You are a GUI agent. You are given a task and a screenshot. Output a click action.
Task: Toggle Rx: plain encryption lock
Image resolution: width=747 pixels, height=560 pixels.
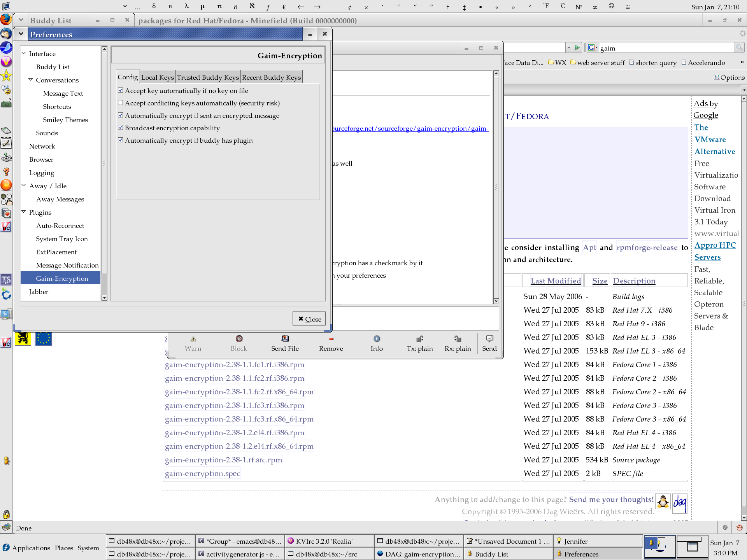click(x=458, y=339)
